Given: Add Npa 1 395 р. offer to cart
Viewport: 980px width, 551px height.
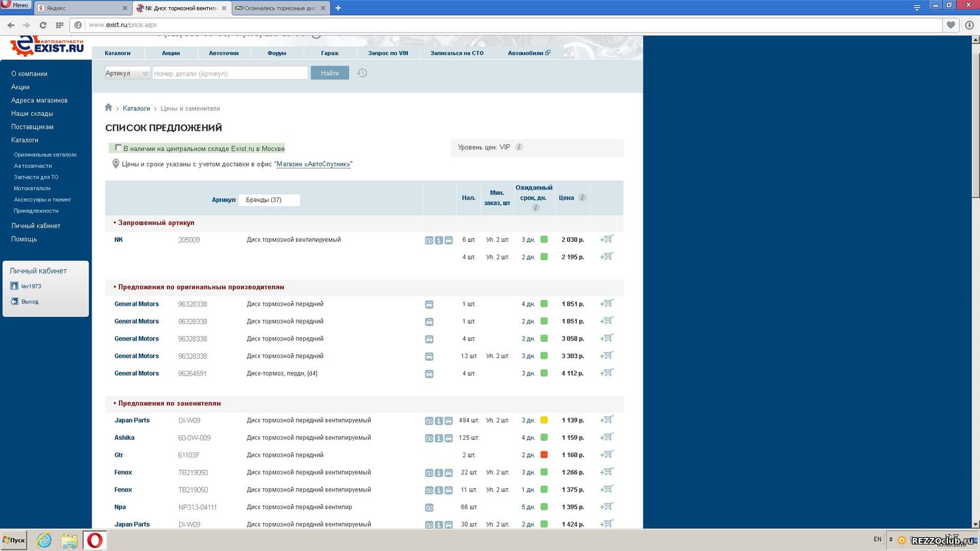Looking at the screenshot, I should pos(607,507).
